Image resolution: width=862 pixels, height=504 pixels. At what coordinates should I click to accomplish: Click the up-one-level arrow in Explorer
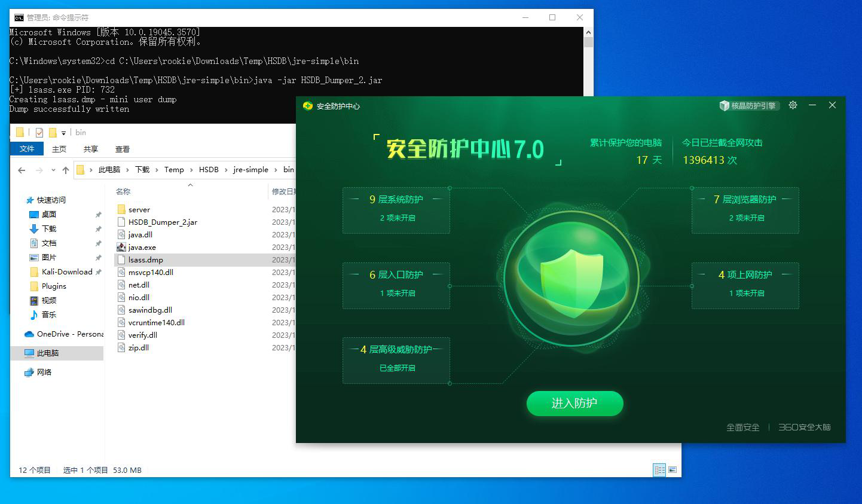(66, 170)
